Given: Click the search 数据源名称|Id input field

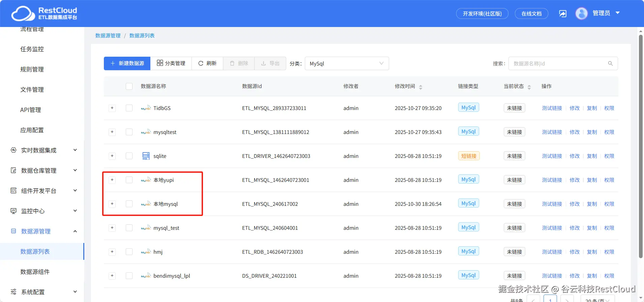Looking at the screenshot, I should (563, 63).
